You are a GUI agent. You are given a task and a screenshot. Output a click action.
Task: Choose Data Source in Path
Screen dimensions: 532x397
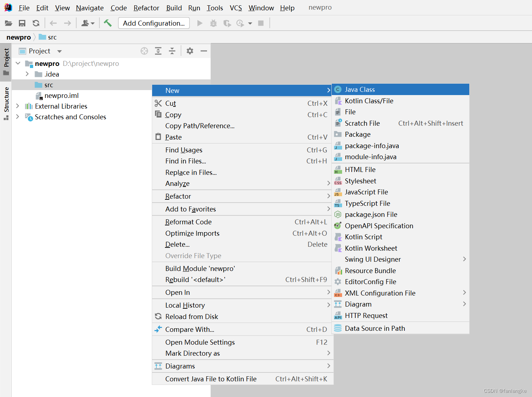point(401,328)
